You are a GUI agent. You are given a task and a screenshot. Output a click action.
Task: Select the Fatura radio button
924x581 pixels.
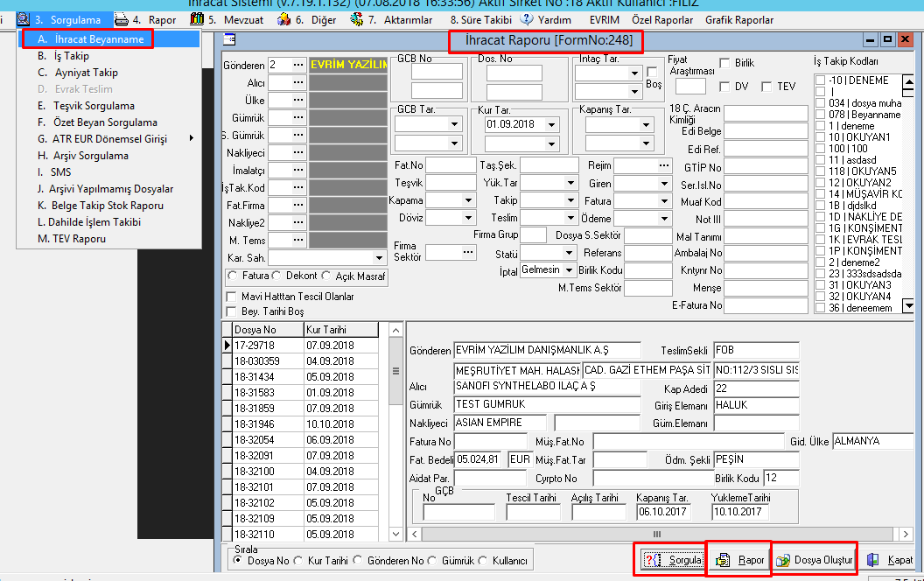tap(233, 276)
